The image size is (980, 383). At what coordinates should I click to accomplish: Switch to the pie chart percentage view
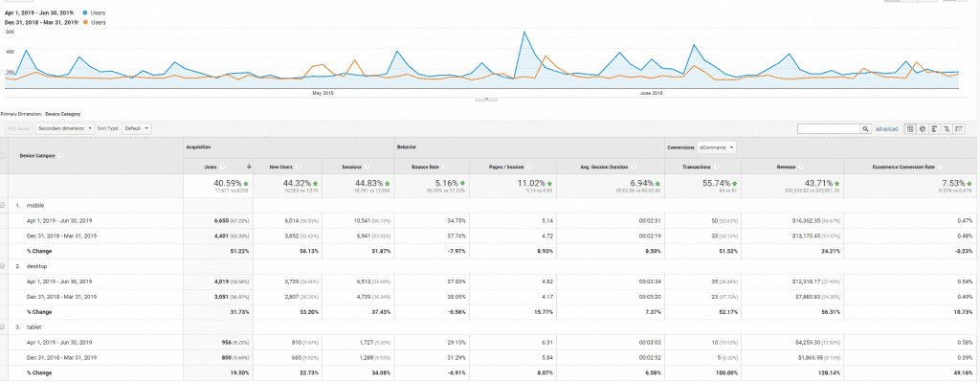coord(922,127)
